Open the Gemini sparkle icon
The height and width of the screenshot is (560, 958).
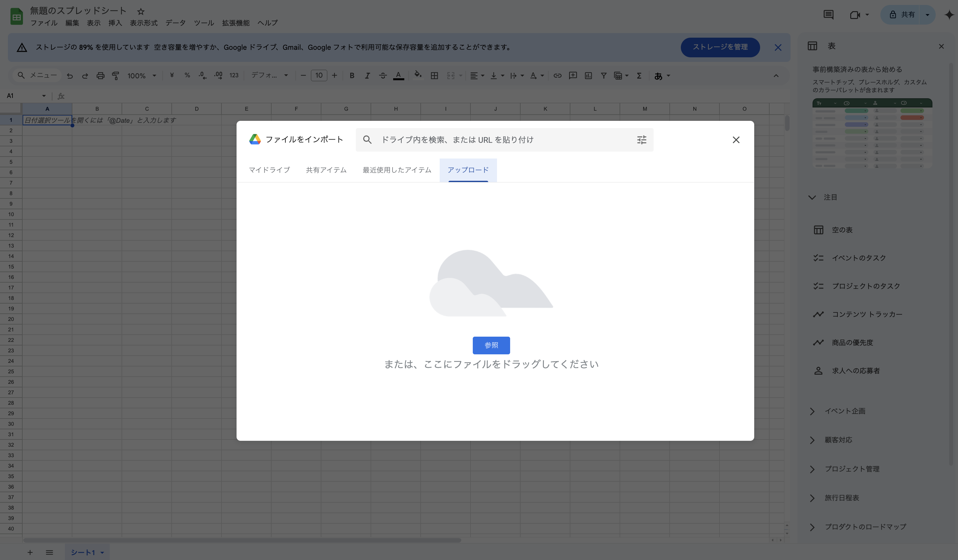pyautogui.click(x=949, y=15)
